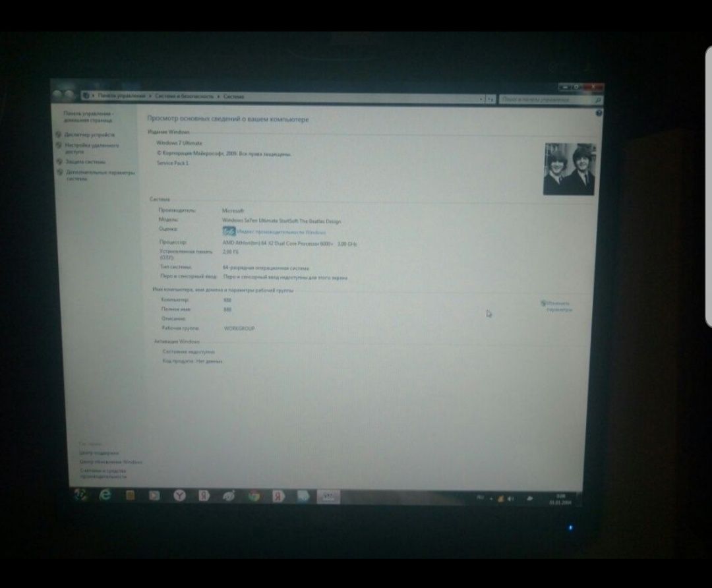Open Yandex Browser with the Y icon

pyautogui.click(x=180, y=495)
